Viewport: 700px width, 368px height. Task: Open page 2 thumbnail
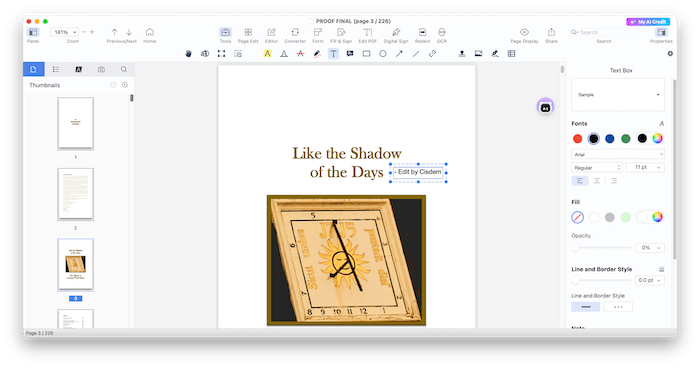click(75, 194)
